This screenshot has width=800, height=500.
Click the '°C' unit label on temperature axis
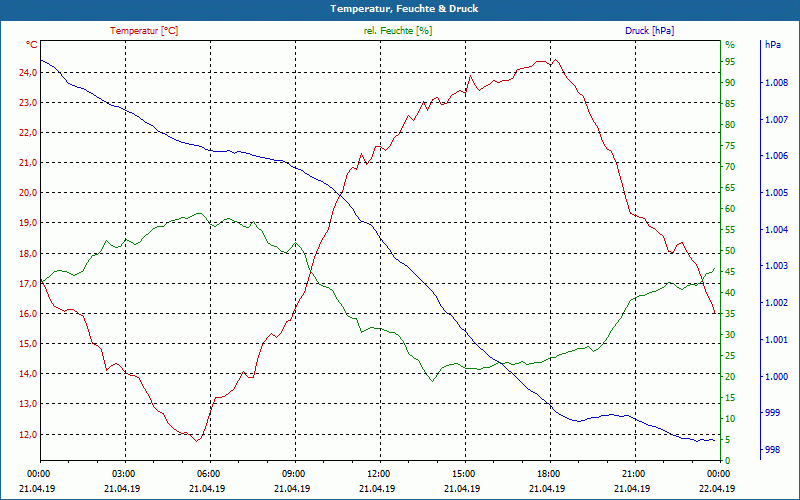(32, 45)
